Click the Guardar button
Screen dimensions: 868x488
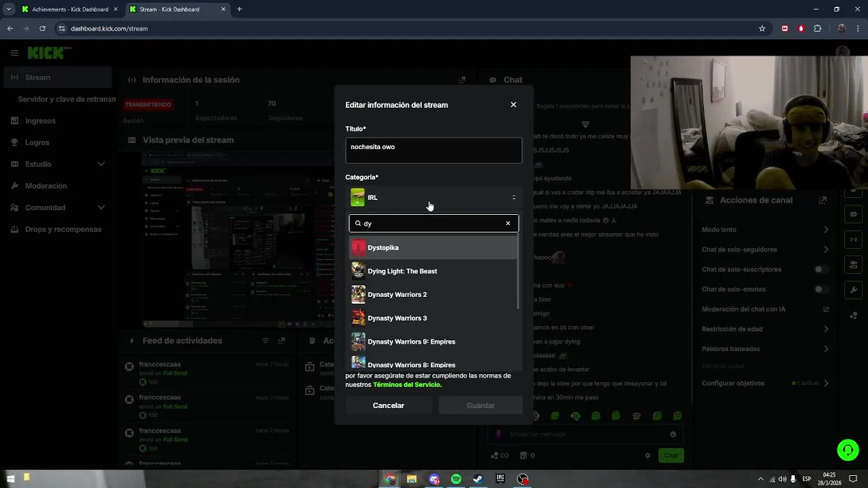480,405
